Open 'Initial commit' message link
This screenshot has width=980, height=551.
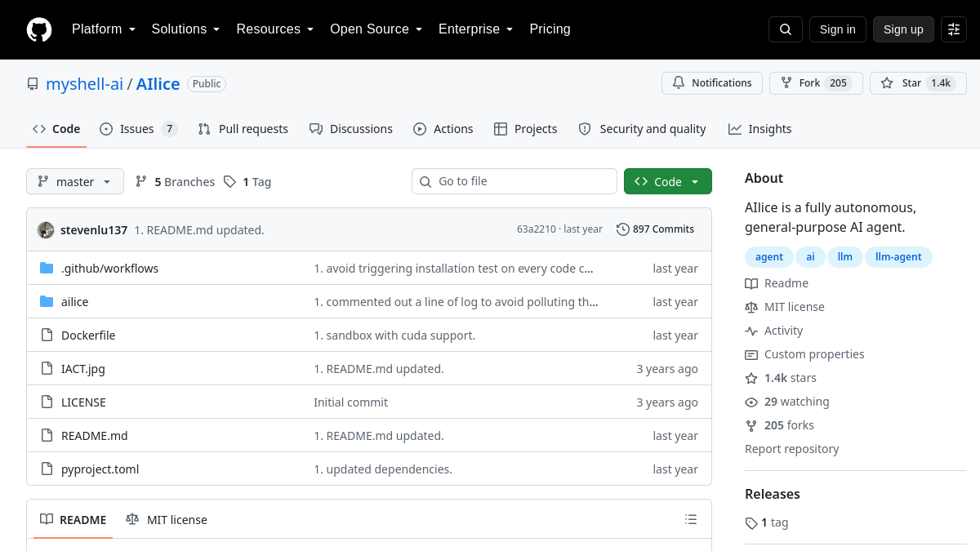point(350,402)
